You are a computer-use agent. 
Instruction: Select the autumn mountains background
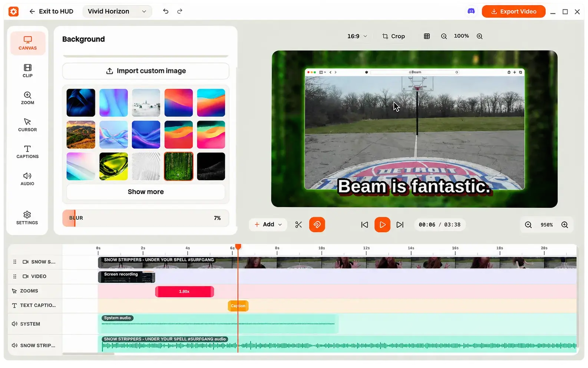point(81,135)
